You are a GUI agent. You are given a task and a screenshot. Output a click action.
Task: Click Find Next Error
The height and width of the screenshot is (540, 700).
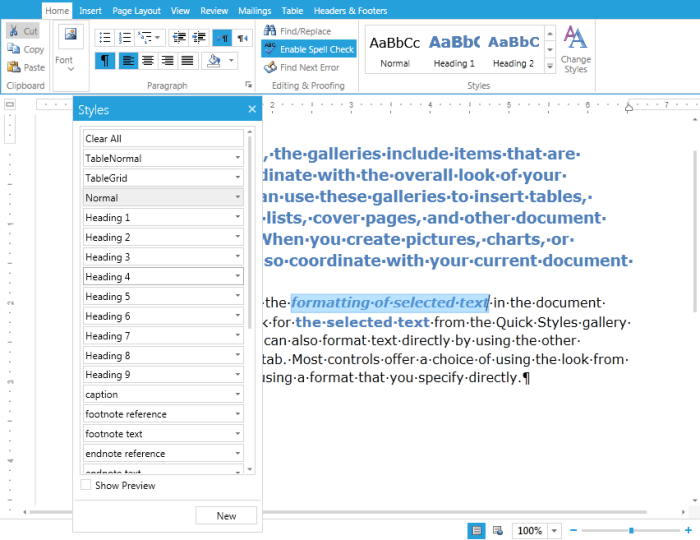click(302, 67)
